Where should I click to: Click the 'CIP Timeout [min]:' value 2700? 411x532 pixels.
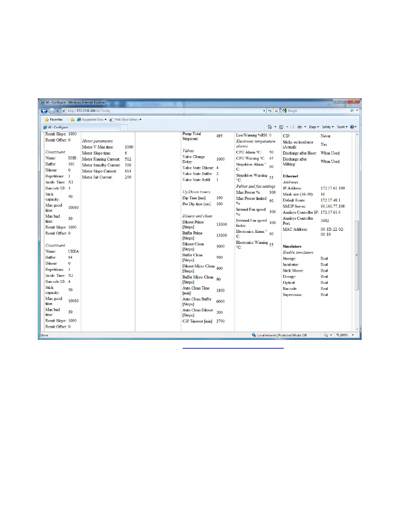220,321
